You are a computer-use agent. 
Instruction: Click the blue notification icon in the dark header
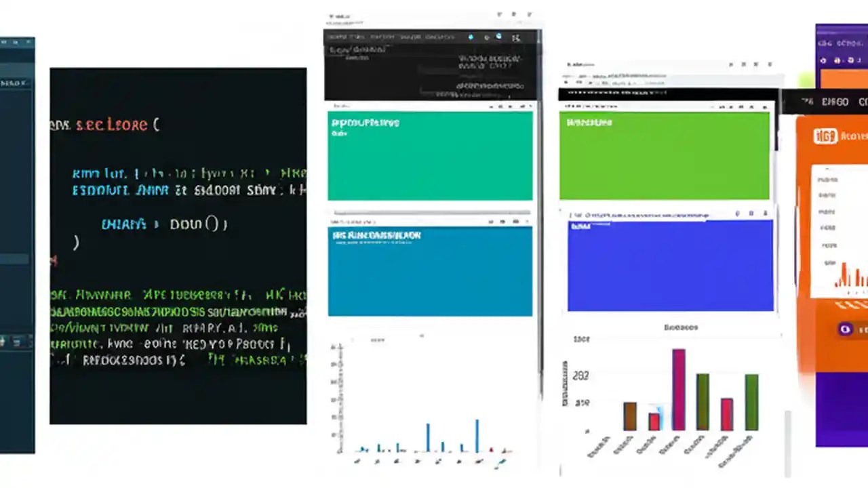pos(498,37)
